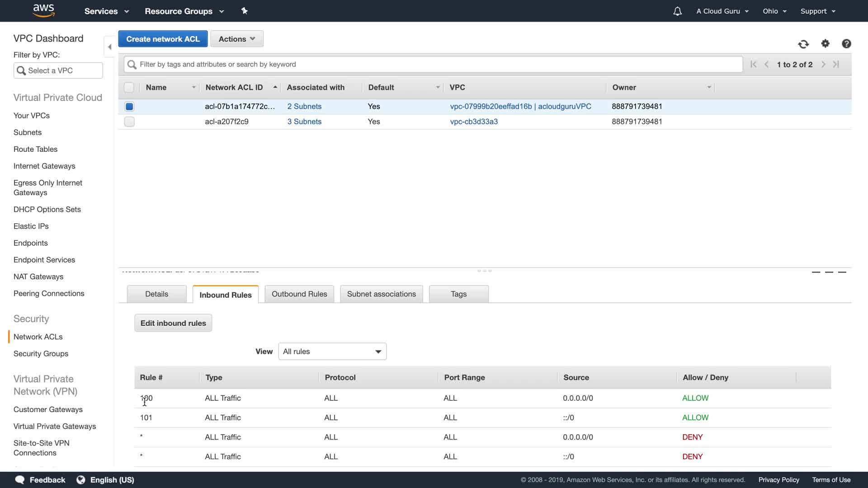Open the Ohio region dropdown
Image resolution: width=868 pixels, height=488 pixels.
[774, 11]
